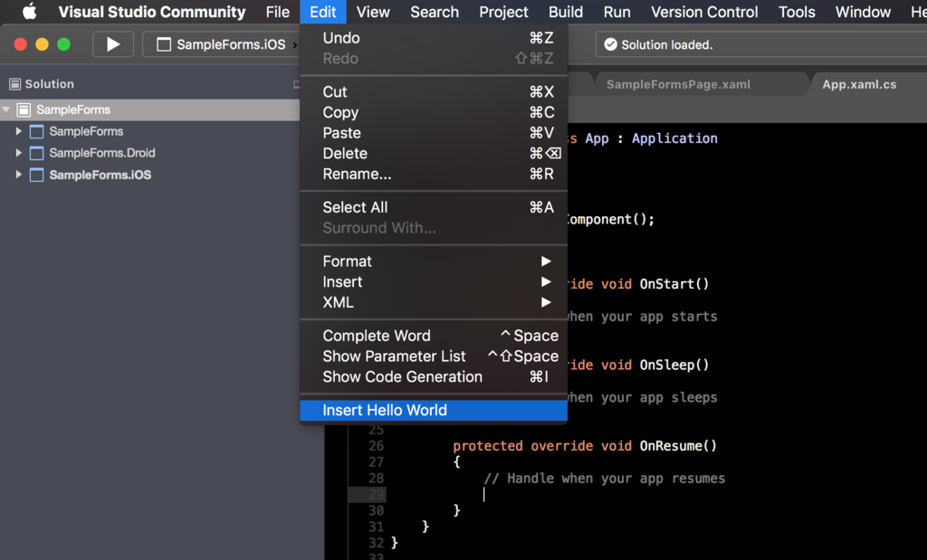
Task: Open the File menu
Action: (x=277, y=12)
